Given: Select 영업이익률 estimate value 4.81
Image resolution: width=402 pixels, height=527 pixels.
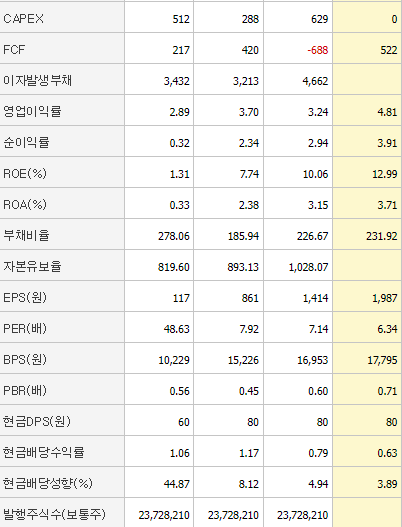Looking at the screenshot, I should [387, 112].
